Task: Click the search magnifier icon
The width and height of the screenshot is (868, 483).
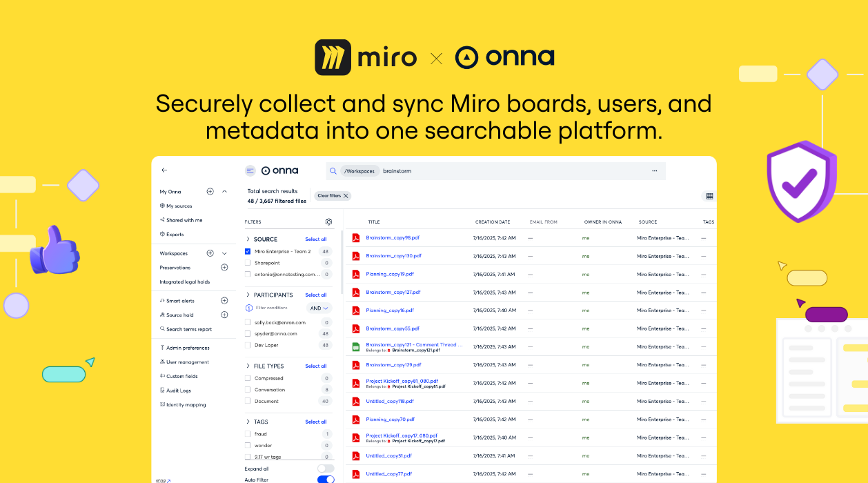Action: point(333,171)
